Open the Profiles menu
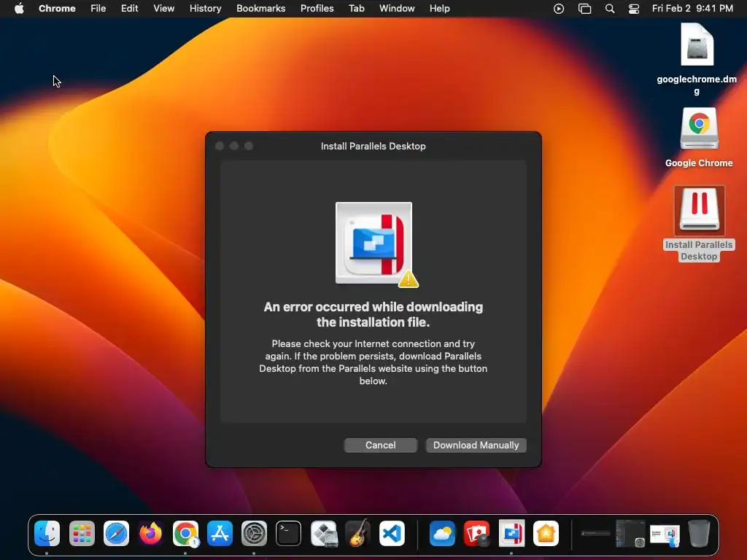The width and height of the screenshot is (747, 560). 317,8
